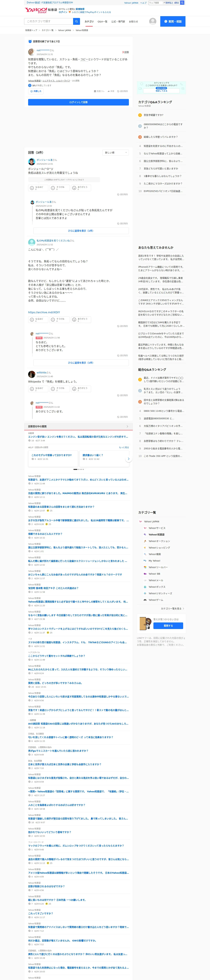
Task: Open the archive.md/iXDiY link
Action: point(44,312)
